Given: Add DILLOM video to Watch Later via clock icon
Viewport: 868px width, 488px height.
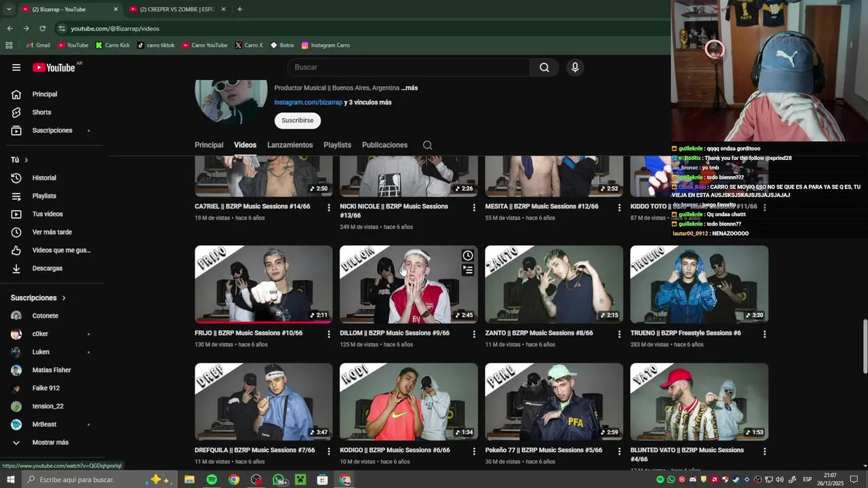Looking at the screenshot, I should [x=468, y=256].
